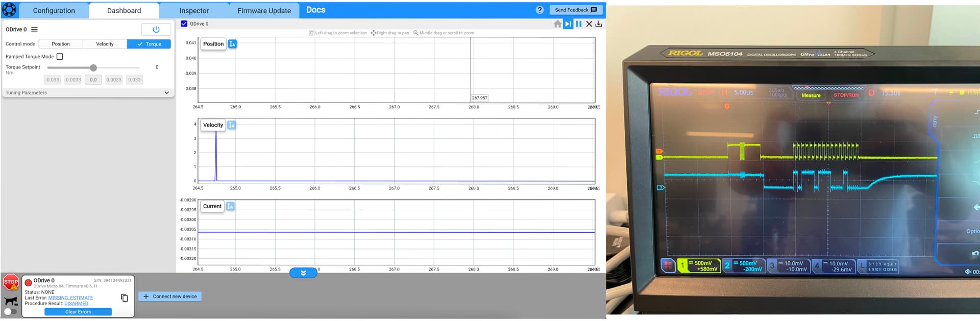The height and width of the screenshot is (321, 980).
Task: Click the Send Feedback button
Action: (x=576, y=10)
